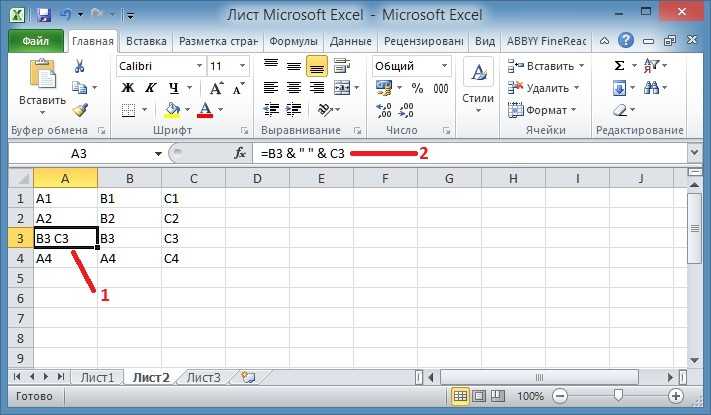Toggle Bold Ж formatting

point(128,88)
